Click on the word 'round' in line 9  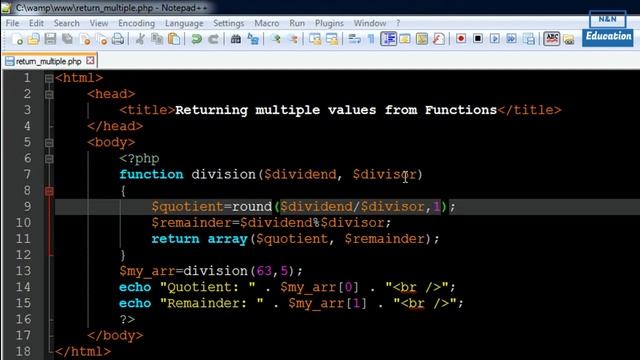252,207
